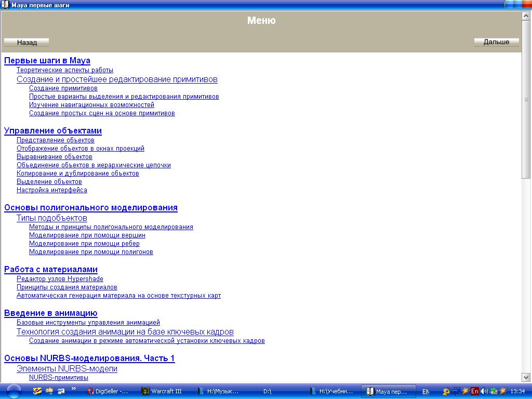Image resolution: width=532 pixels, height=399 pixels.
Task: Click the taskbar clock showing 13:34
Action: click(517, 392)
